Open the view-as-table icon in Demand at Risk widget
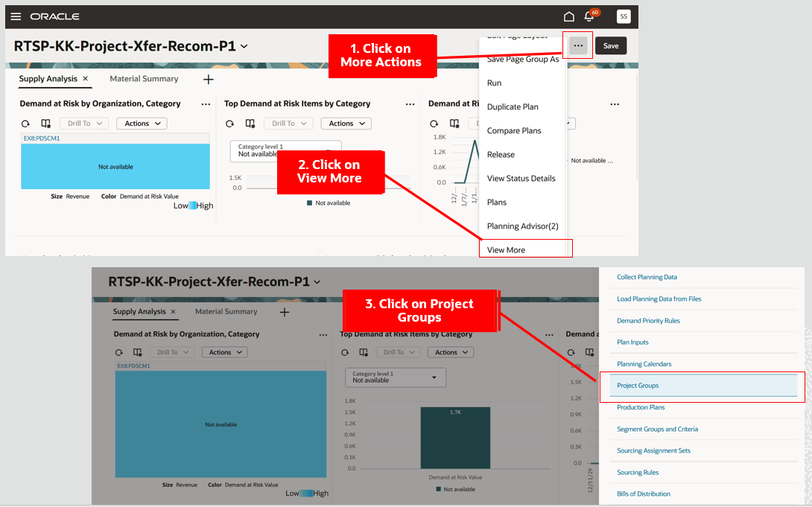This screenshot has width=812, height=507. pyautogui.click(x=45, y=123)
